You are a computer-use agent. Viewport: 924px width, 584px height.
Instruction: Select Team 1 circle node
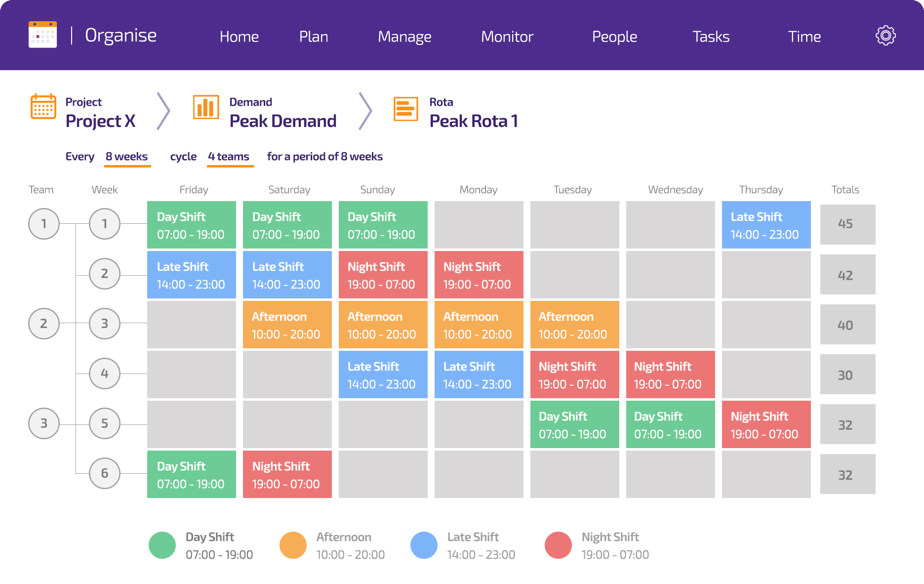click(44, 224)
